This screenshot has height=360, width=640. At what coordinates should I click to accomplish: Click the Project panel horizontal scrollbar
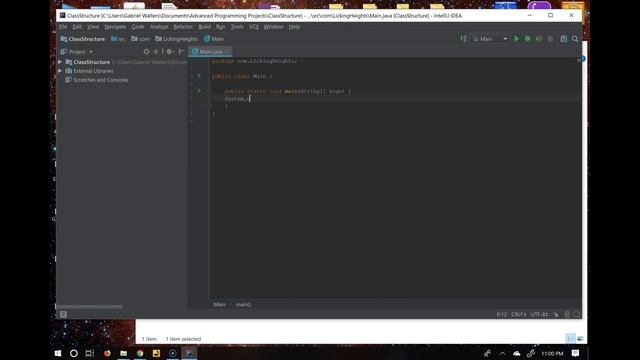click(90, 306)
